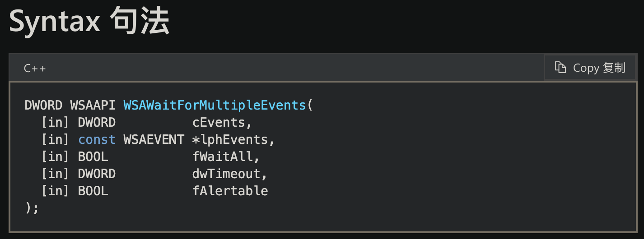
Task: Click the const keyword in code
Action: coord(97,140)
